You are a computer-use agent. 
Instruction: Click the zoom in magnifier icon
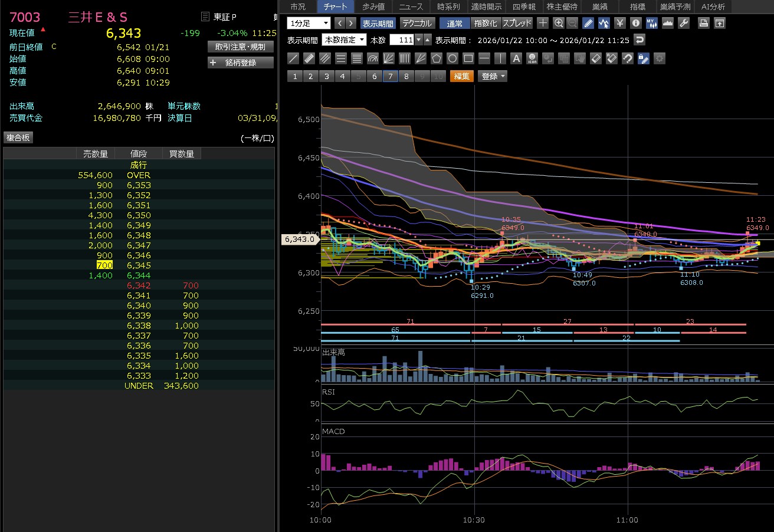(558, 23)
